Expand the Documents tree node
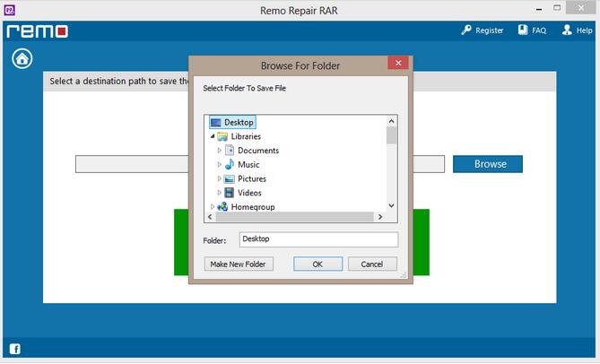 coord(219,151)
